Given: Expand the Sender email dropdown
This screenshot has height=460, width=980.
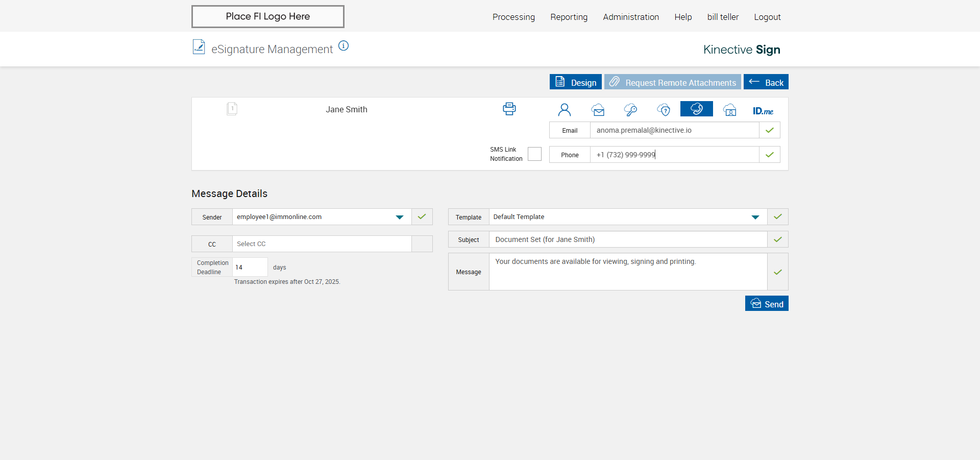Looking at the screenshot, I should pos(399,217).
